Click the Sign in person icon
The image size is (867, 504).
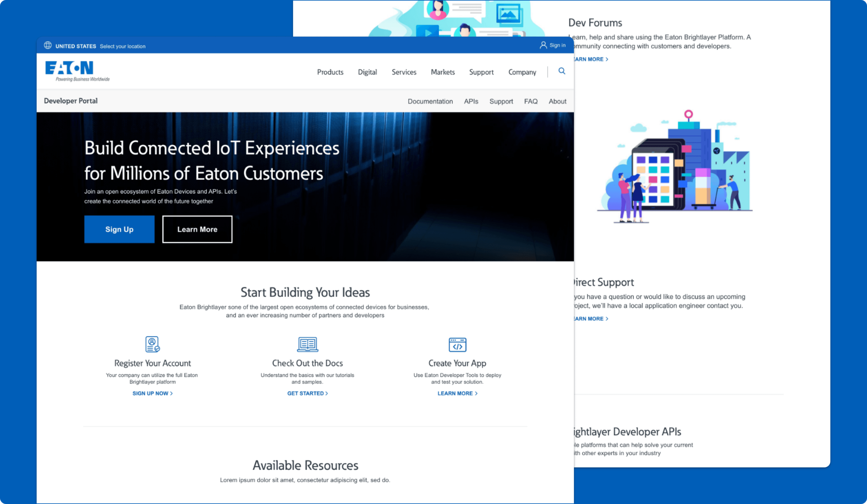coord(543,45)
